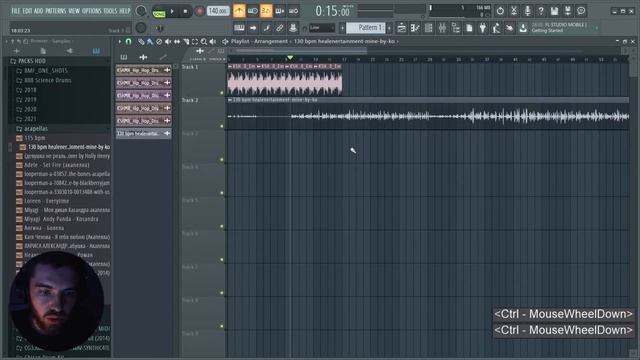Open the CPU/undo history clock icon
Image resolution: width=640 pixels, height=360 pixels.
coord(500,11)
